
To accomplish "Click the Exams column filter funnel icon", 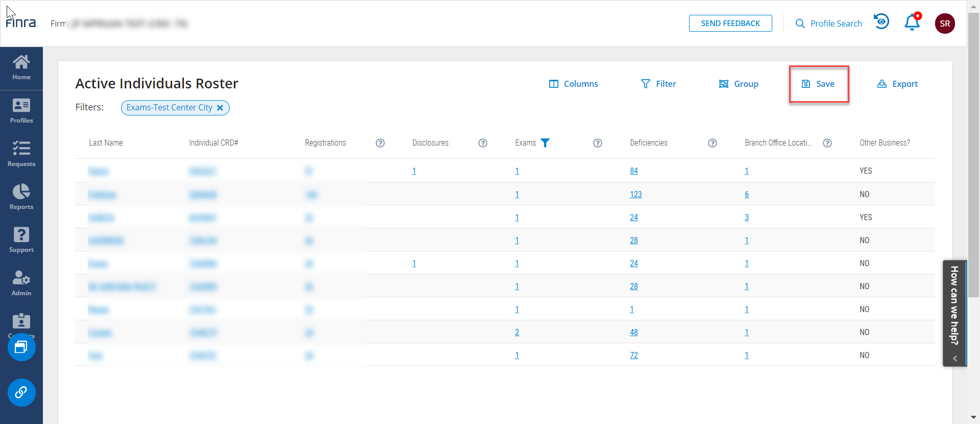I will pos(545,143).
